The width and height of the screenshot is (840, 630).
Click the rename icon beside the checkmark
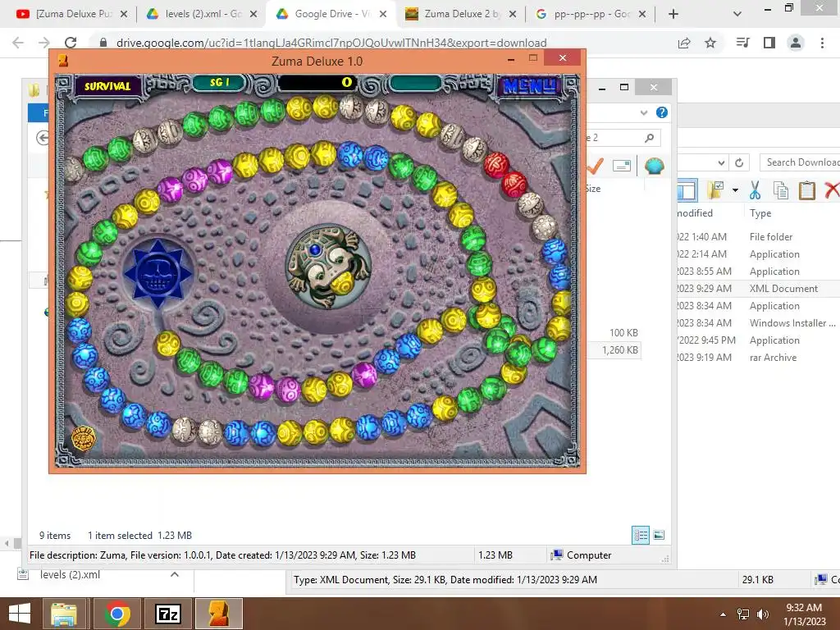(622, 166)
